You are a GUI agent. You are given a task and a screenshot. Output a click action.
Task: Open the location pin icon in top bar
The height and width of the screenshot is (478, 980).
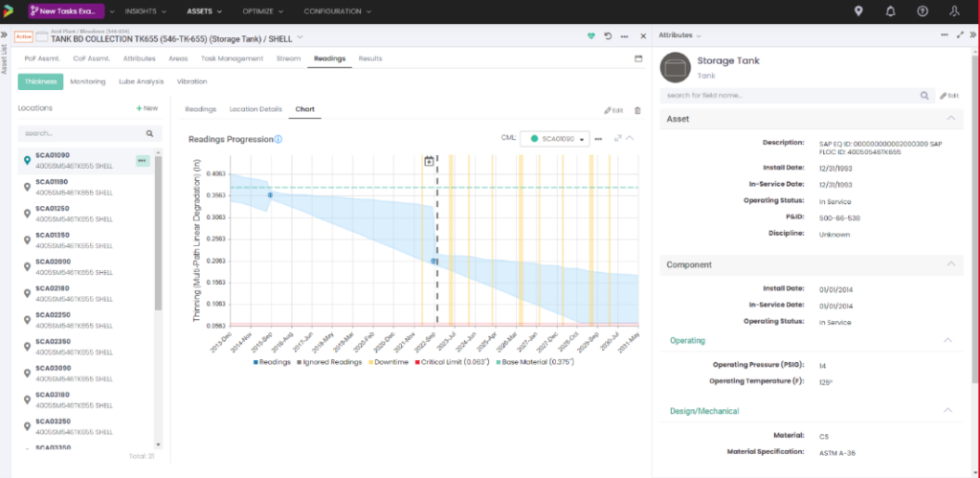[x=858, y=11]
